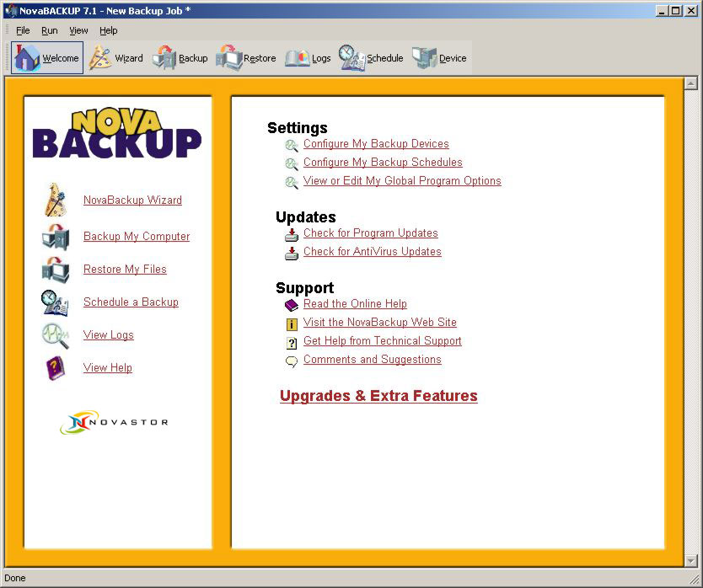Click the Welcome house toolbar icon
The height and width of the screenshot is (588, 703).
coord(28,58)
